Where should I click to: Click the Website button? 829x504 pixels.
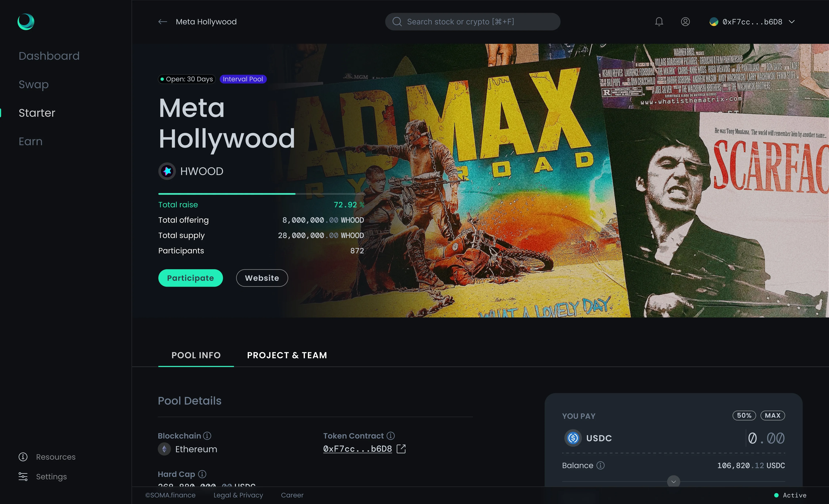pyautogui.click(x=262, y=278)
